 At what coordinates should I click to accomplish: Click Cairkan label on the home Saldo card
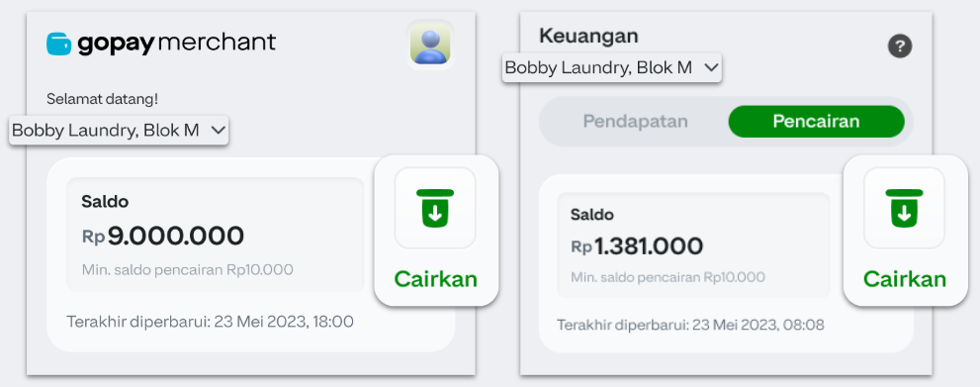click(x=436, y=279)
